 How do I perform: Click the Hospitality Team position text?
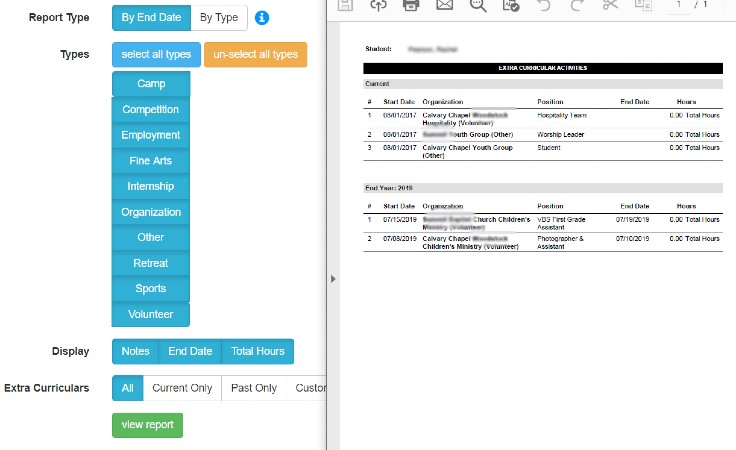pos(562,115)
